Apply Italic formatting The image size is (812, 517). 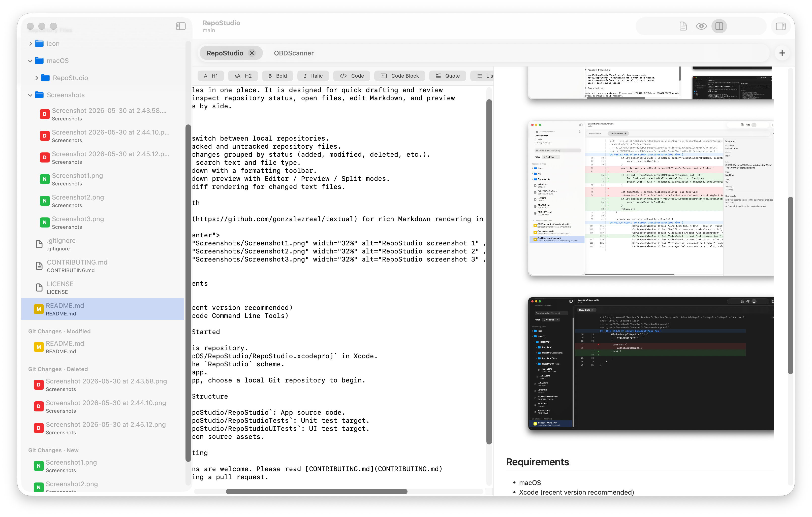click(x=313, y=76)
